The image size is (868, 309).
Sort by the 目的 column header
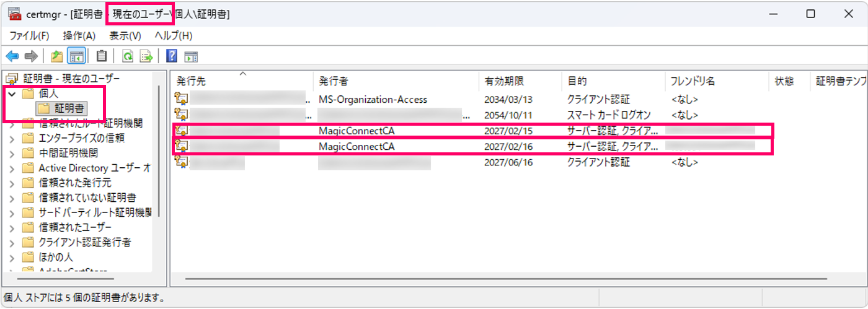pyautogui.click(x=613, y=81)
